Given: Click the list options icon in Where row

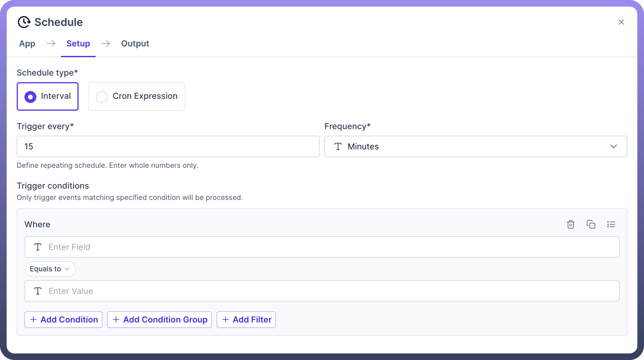Looking at the screenshot, I should pos(611,224).
